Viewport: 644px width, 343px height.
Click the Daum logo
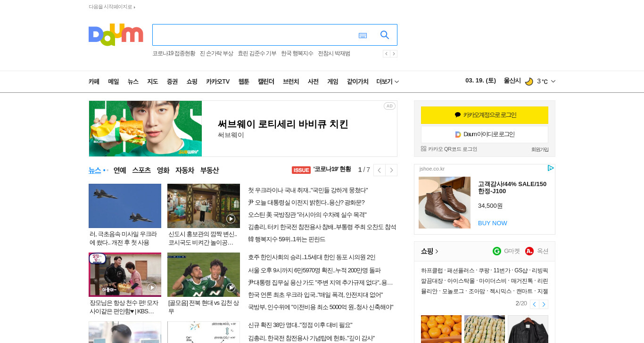pos(116,35)
